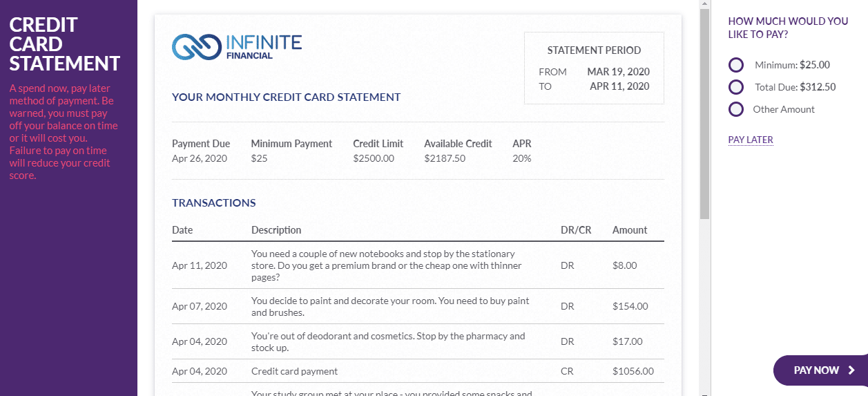Image resolution: width=868 pixels, height=396 pixels.
Task: Click the Statement Period box
Action: point(594,68)
